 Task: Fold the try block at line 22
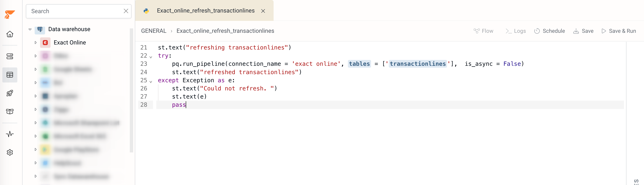click(151, 57)
